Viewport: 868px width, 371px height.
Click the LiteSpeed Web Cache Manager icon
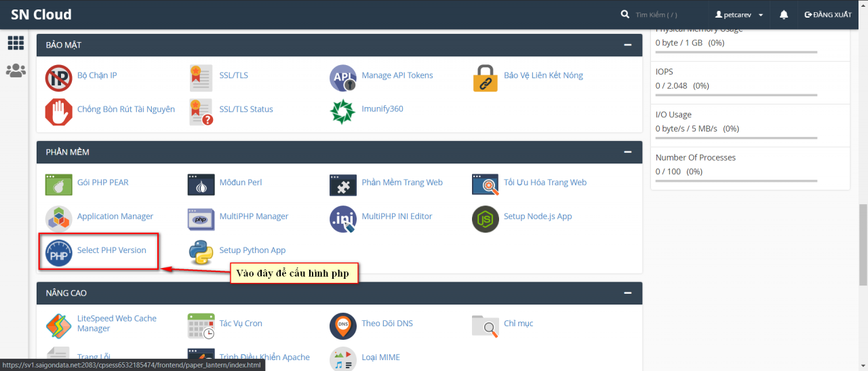coord(58,326)
